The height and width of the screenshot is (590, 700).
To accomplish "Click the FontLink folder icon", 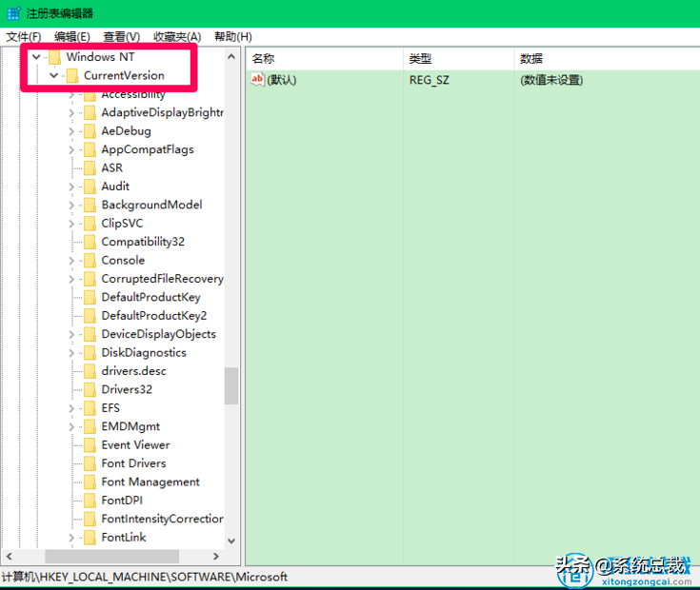I will pyautogui.click(x=90, y=538).
